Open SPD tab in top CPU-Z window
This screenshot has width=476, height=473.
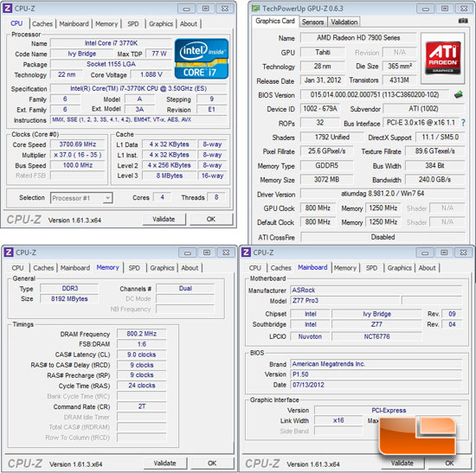pyautogui.click(x=133, y=23)
